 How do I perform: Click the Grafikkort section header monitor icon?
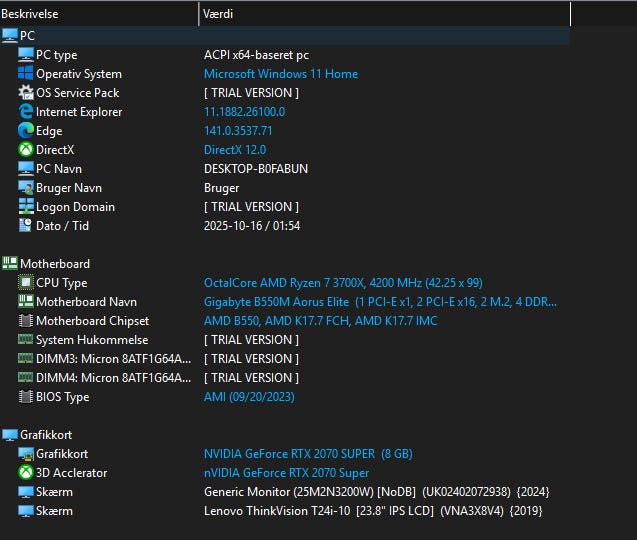[x=10, y=435]
